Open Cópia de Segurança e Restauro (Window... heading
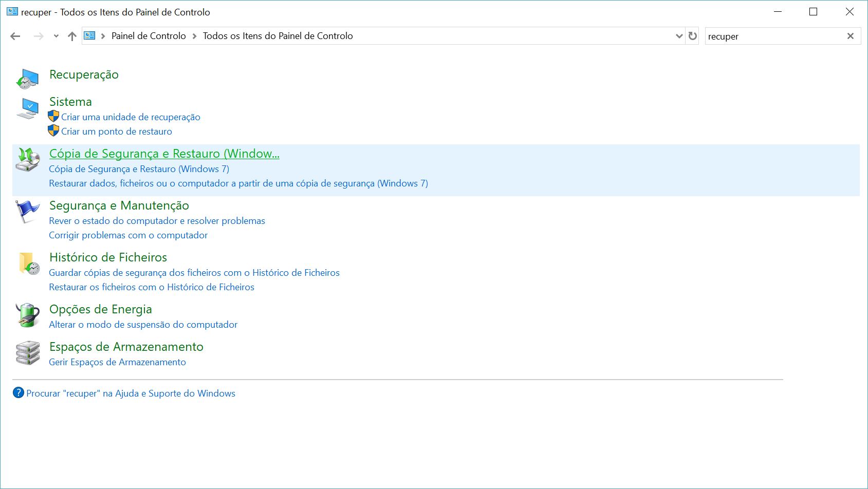 click(x=164, y=154)
